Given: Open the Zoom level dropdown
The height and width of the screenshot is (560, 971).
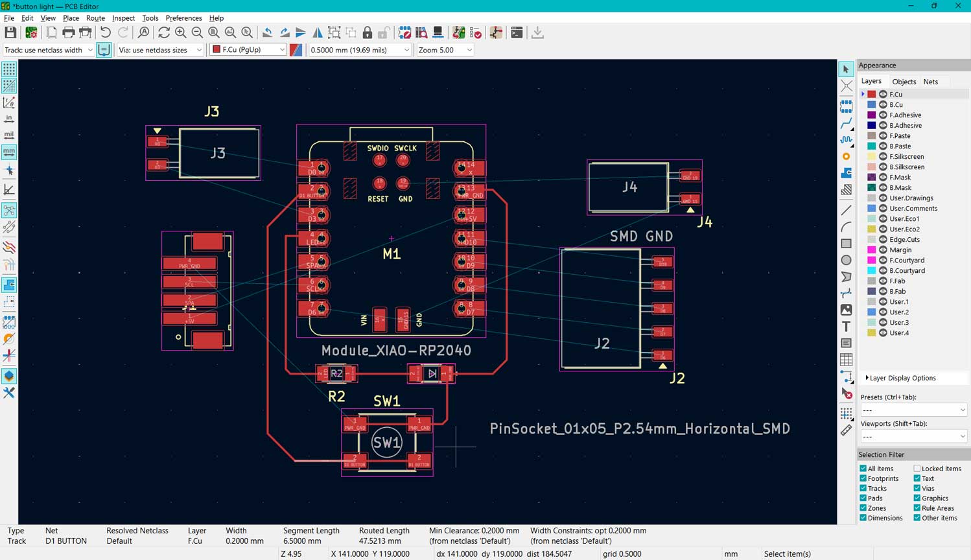Looking at the screenshot, I should click(445, 50).
